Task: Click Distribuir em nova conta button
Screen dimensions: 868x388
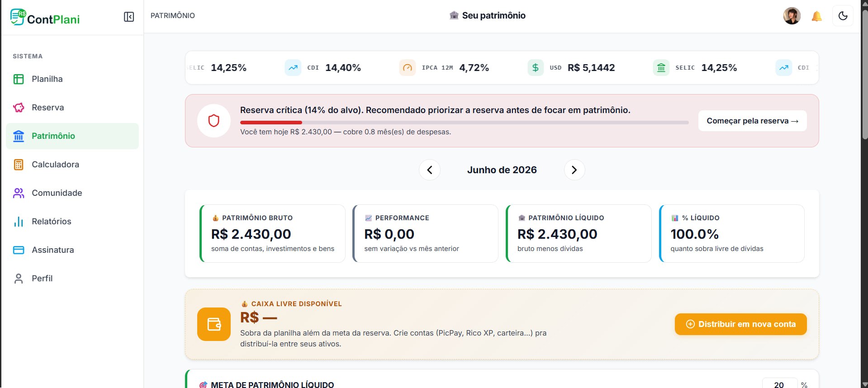Action: 741,324
